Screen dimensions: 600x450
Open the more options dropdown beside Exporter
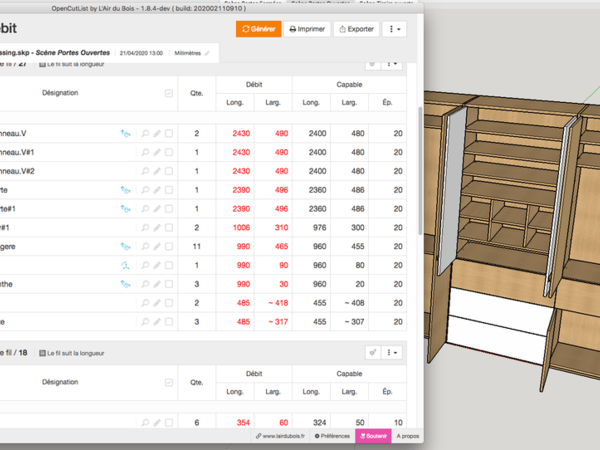point(397,29)
